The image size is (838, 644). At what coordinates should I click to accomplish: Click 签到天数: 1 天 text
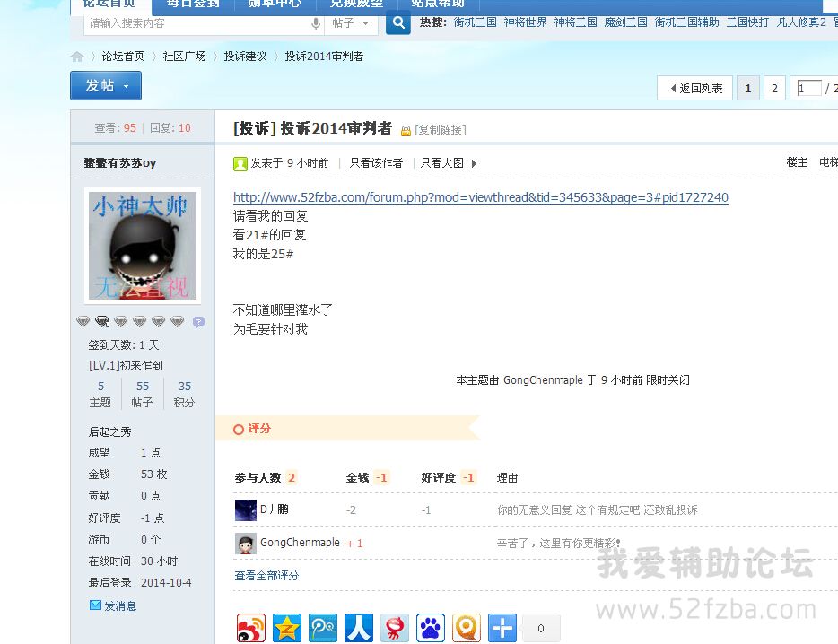coord(124,344)
